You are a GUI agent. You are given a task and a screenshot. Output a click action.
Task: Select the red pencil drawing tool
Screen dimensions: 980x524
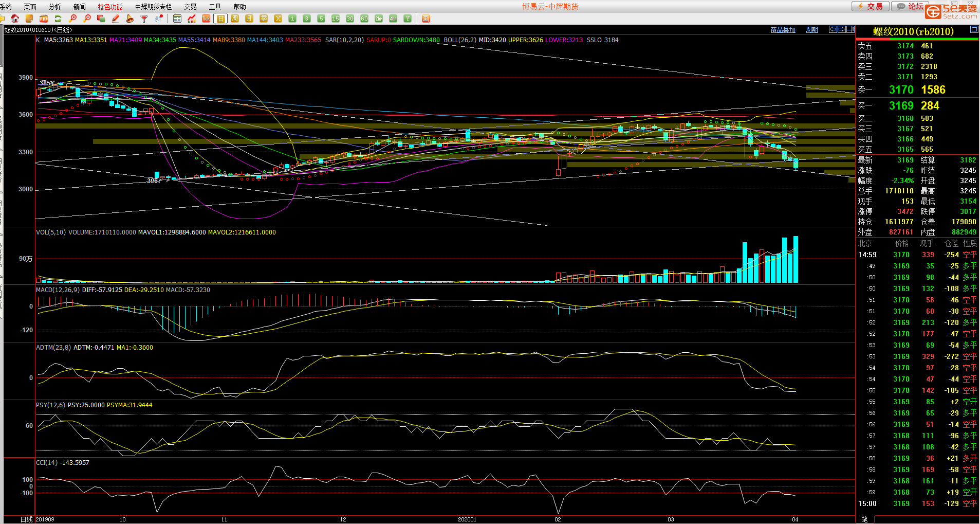point(116,19)
